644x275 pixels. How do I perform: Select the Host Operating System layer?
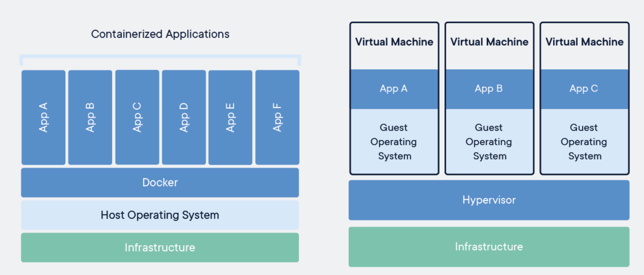pyautogui.click(x=160, y=215)
